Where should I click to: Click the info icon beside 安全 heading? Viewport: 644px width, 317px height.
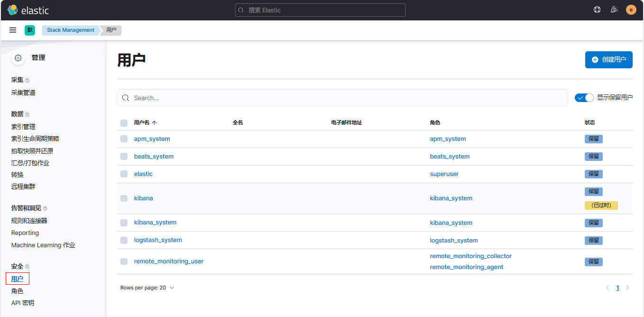[27, 267]
